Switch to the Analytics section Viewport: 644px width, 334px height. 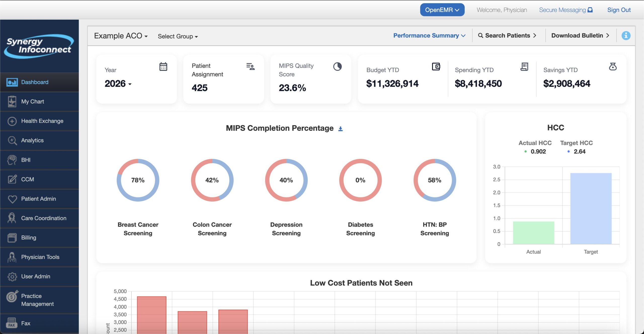coord(32,140)
